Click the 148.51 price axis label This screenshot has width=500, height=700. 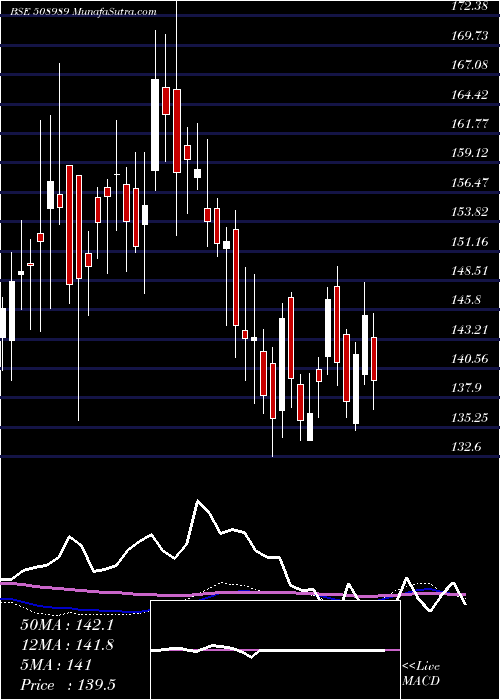tap(470, 271)
